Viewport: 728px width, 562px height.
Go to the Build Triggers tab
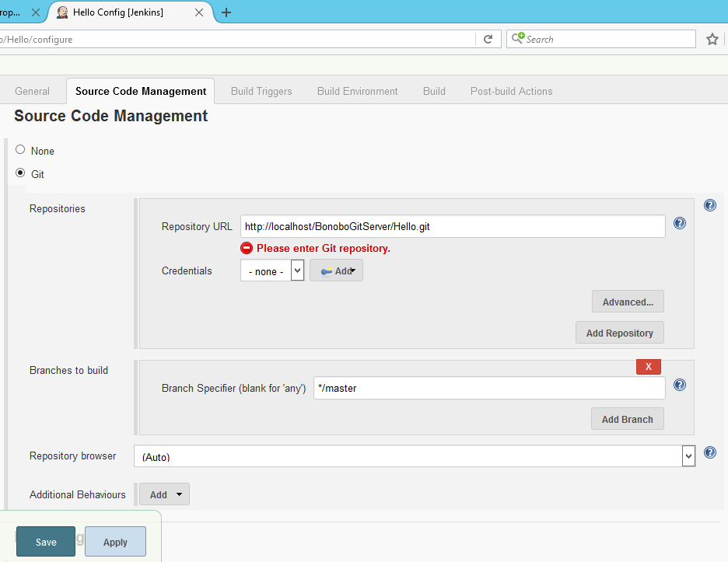(x=261, y=91)
